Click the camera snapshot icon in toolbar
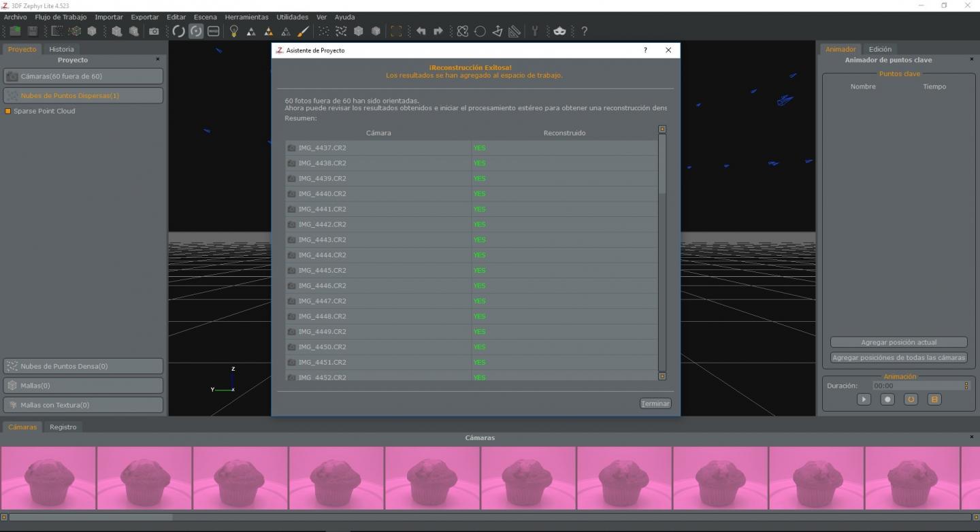 coord(154,31)
